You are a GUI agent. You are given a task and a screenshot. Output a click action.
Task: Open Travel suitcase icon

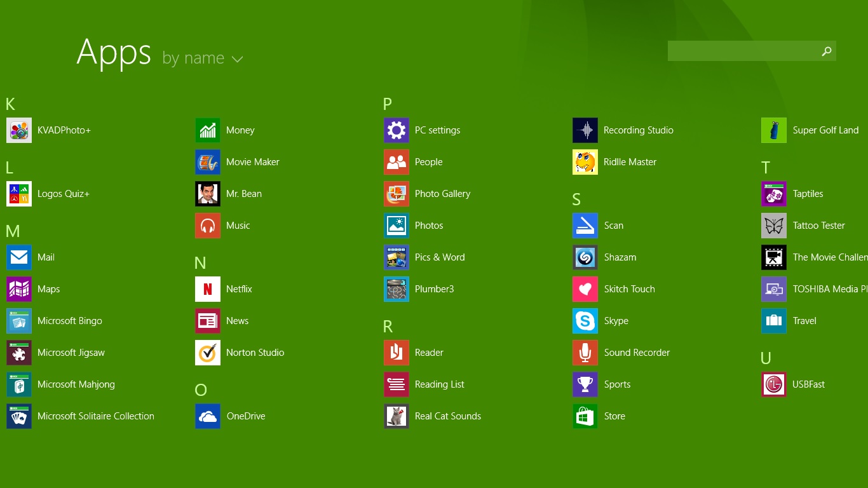coord(774,321)
